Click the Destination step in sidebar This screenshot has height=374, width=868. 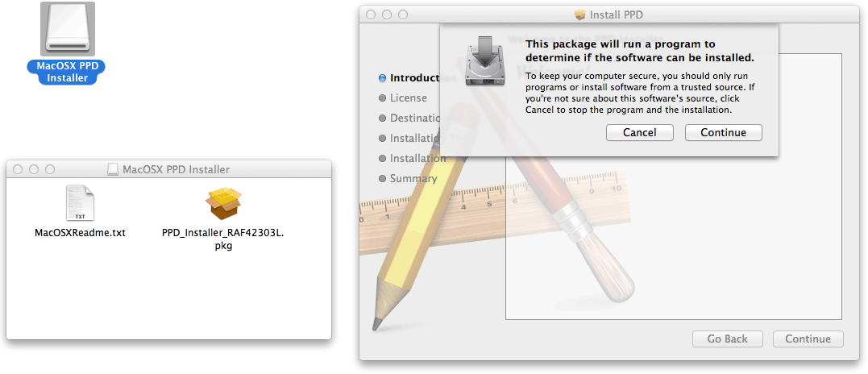click(x=409, y=118)
